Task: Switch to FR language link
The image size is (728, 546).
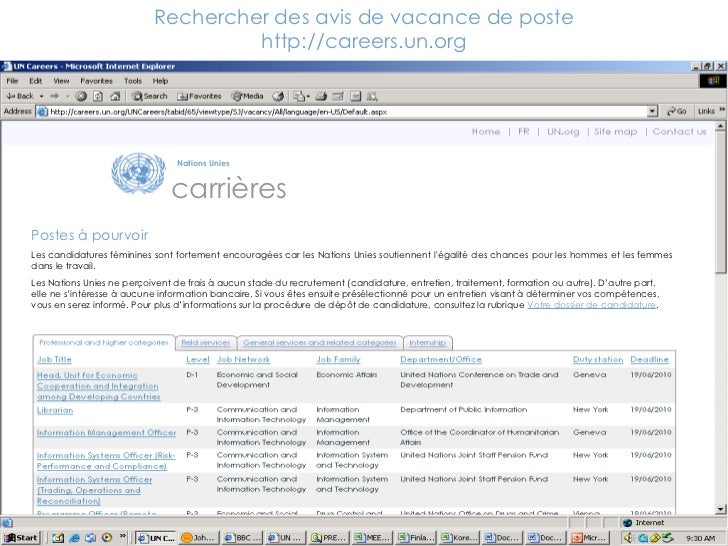Action: (x=524, y=131)
